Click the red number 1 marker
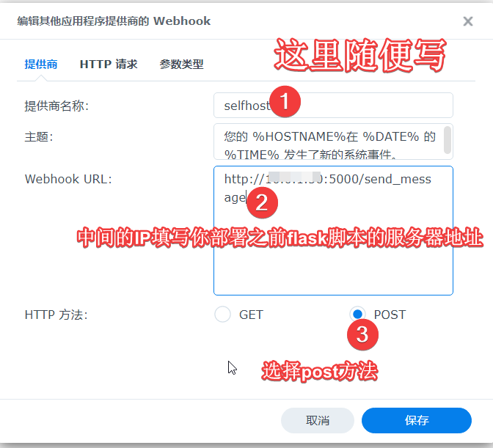 point(285,101)
